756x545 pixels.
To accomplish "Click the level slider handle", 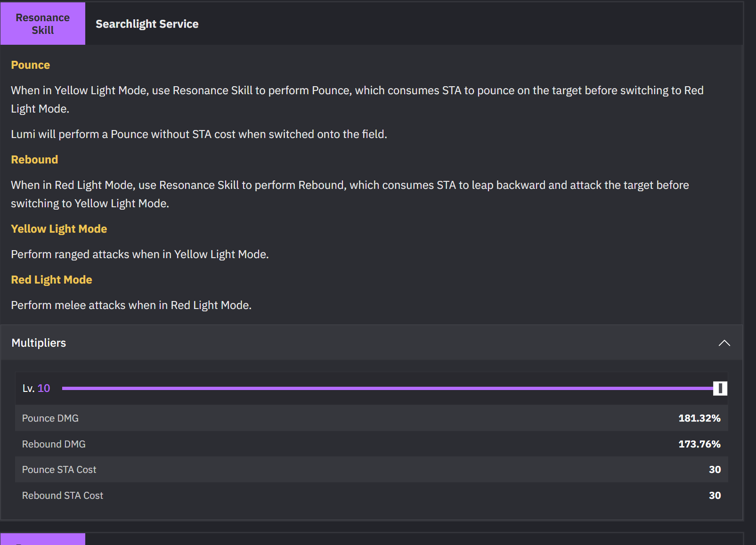I will point(720,388).
